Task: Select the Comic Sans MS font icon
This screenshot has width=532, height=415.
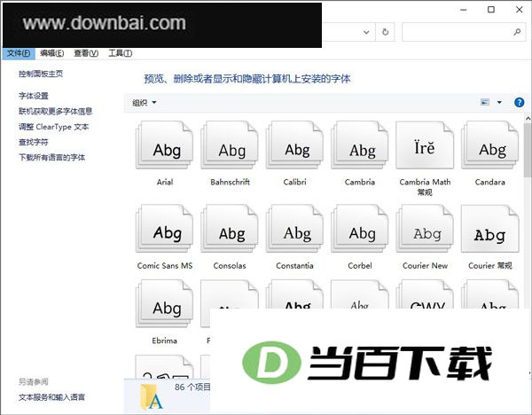Action: coord(165,229)
